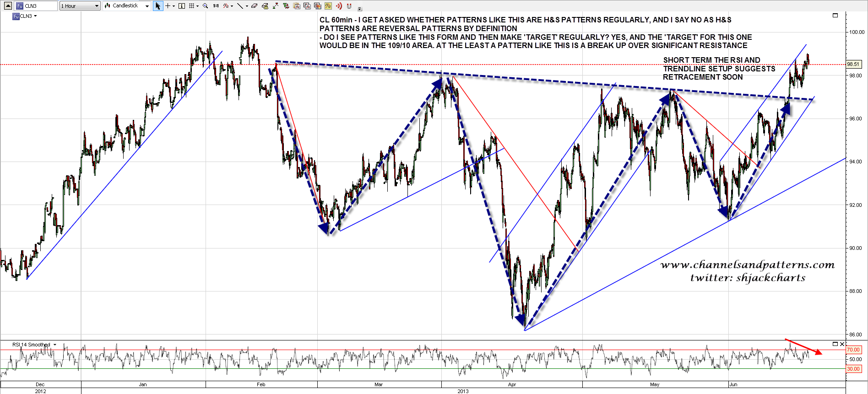Expand the CLN3 series label dropdown
This screenshot has height=394, width=868.
pyautogui.click(x=35, y=16)
